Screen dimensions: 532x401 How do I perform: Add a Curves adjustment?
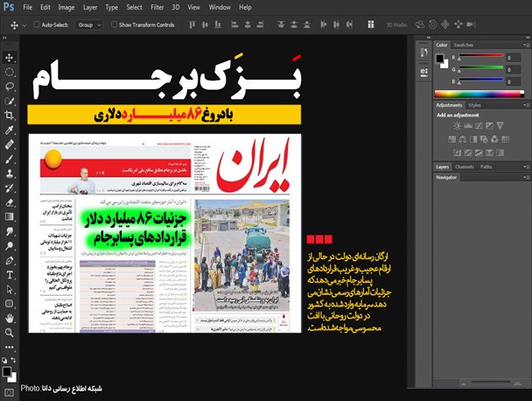pos(479,126)
